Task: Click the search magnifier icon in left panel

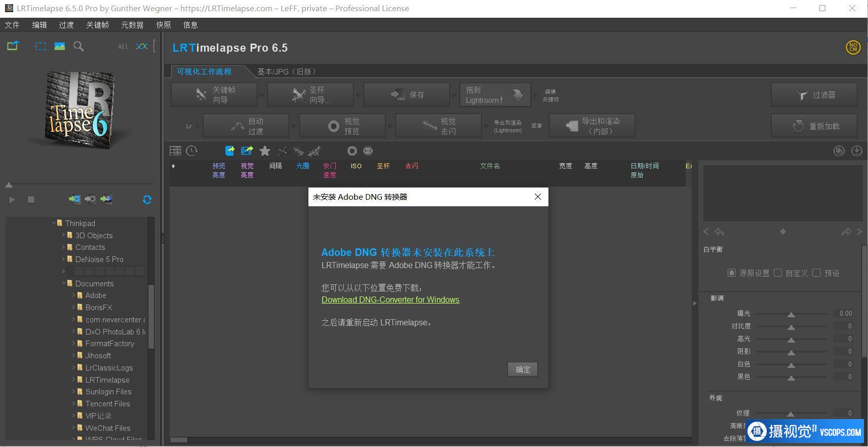Action: click(78, 47)
